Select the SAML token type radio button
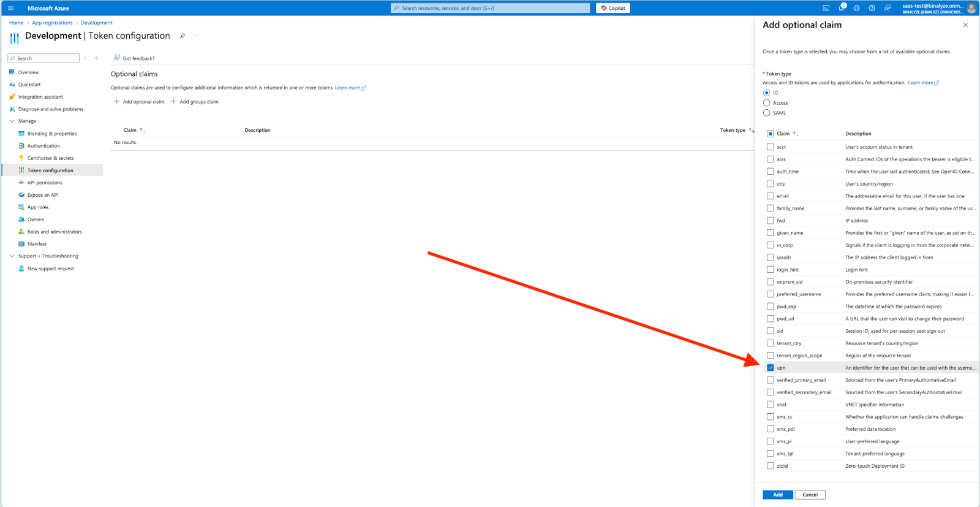 click(x=766, y=113)
